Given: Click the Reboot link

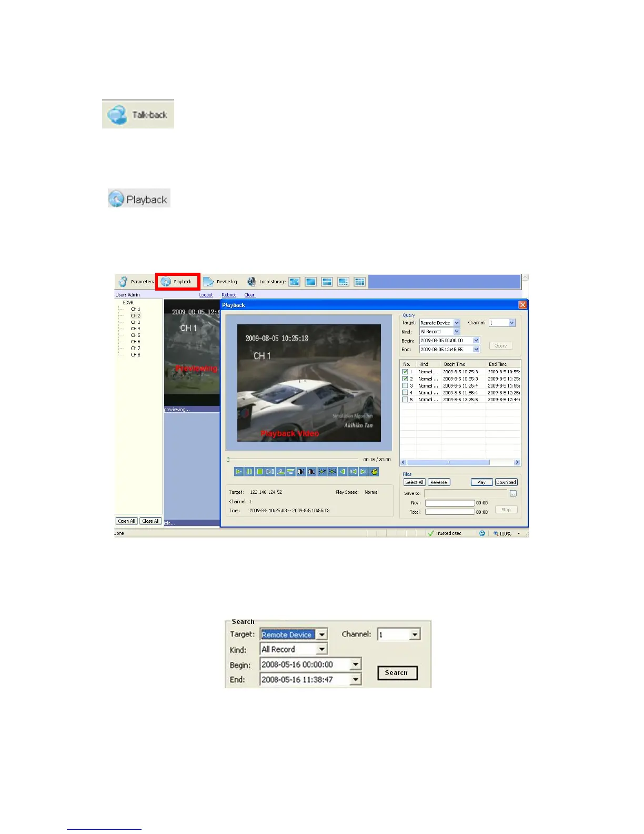Looking at the screenshot, I should (x=229, y=295).
